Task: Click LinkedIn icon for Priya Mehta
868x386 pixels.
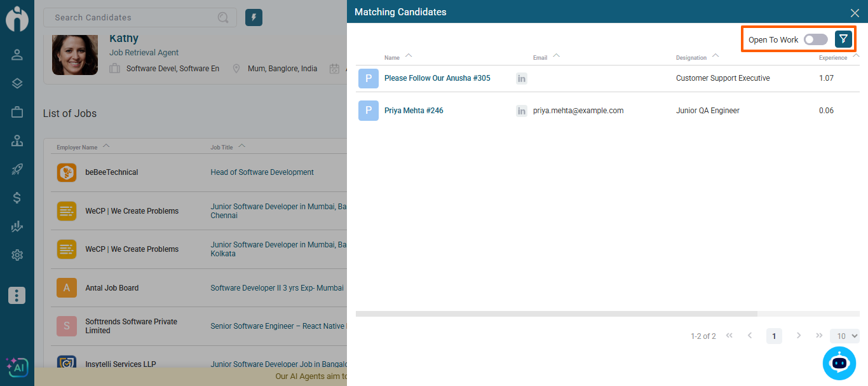Action: 522,111
